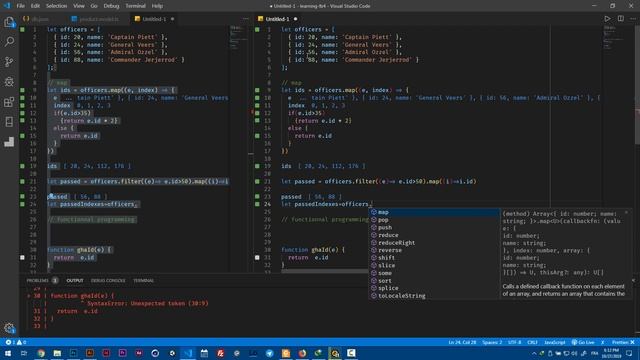The image size is (640, 360).
Task: Open Telegram from the taskbar
Action: [269, 353]
